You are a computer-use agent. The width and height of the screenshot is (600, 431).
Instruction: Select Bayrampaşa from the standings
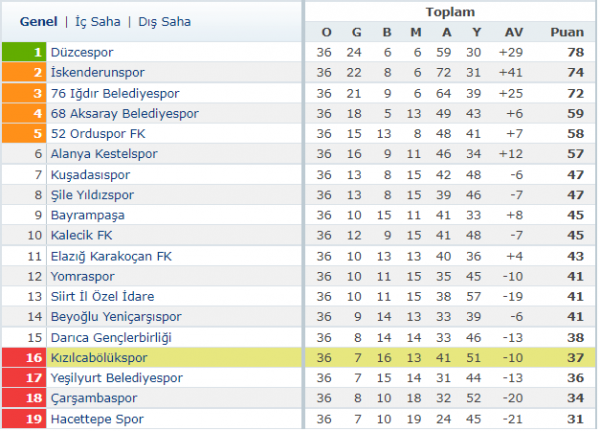(x=87, y=215)
